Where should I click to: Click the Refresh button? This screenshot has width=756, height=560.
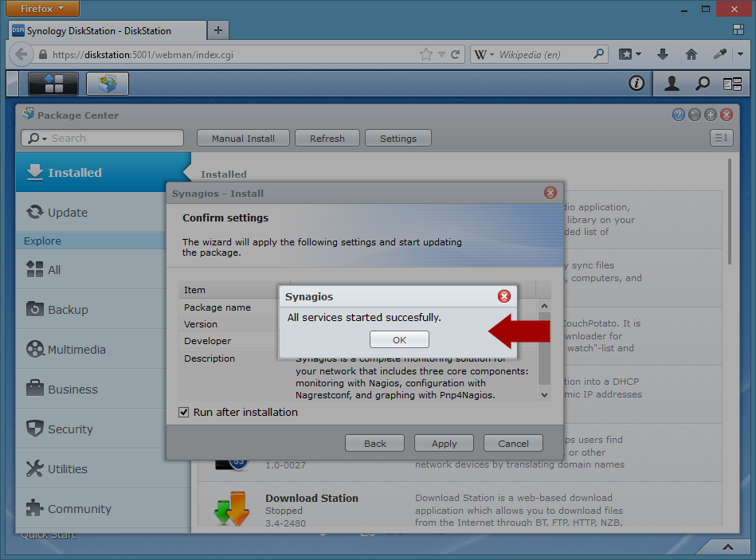pos(327,139)
